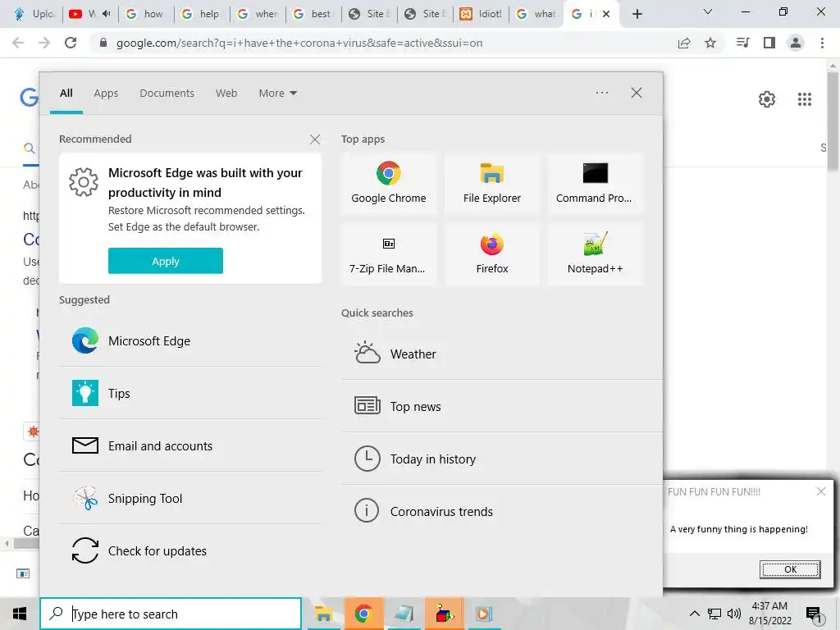Open Today in history quick search
Screen dimensions: 840x630
pyautogui.click(x=501, y=459)
